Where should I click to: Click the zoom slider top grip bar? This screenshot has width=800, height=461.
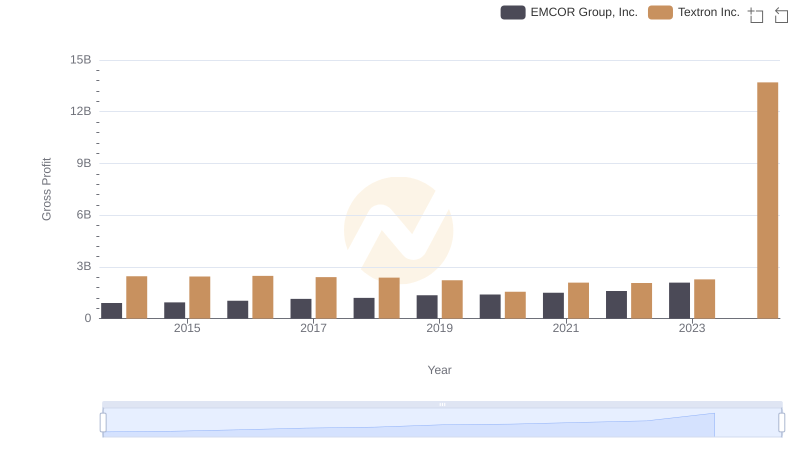442,404
